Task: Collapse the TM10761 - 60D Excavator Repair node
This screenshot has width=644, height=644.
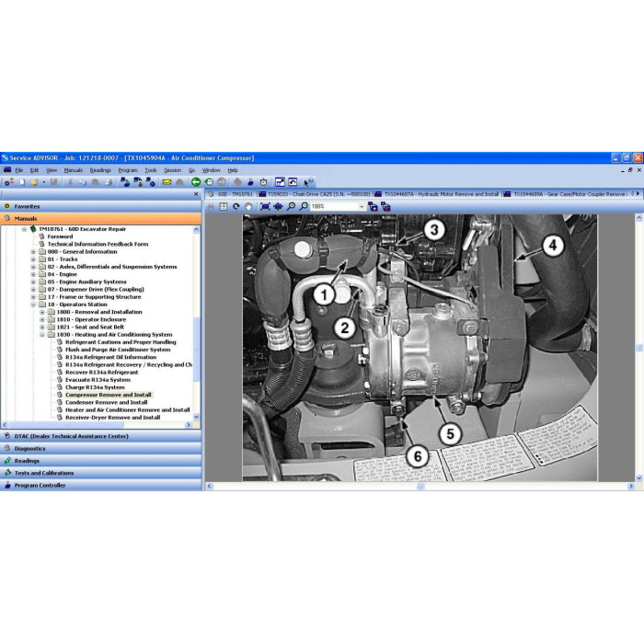Action: pos(24,229)
